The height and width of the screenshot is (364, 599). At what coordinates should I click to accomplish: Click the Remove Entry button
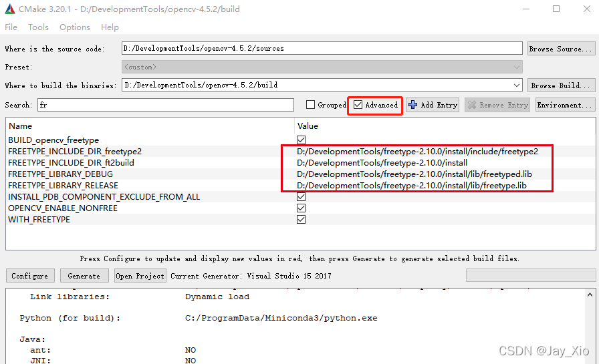497,105
